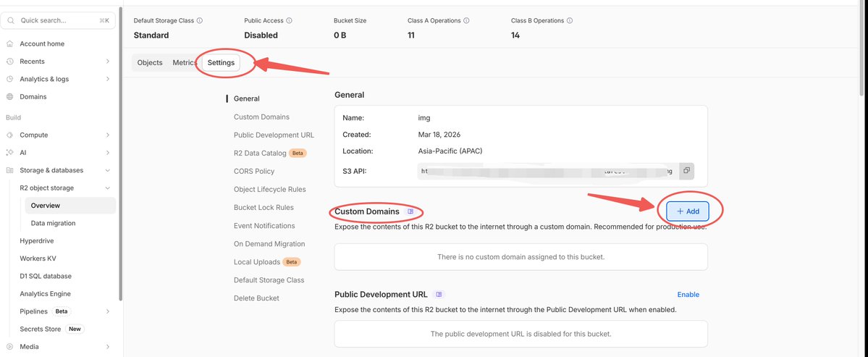Expand the Recents submenu chevron
This screenshot has width=868, height=357.
coord(107,62)
